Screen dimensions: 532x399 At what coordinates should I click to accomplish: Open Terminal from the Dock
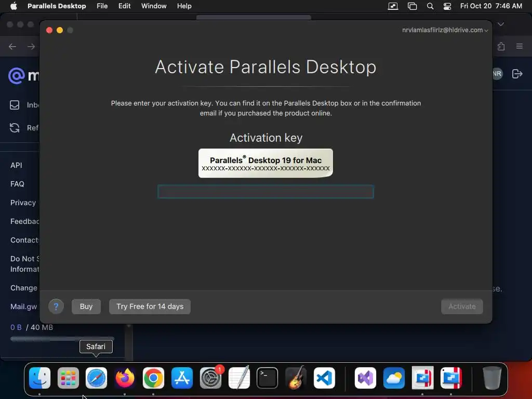(268, 378)
